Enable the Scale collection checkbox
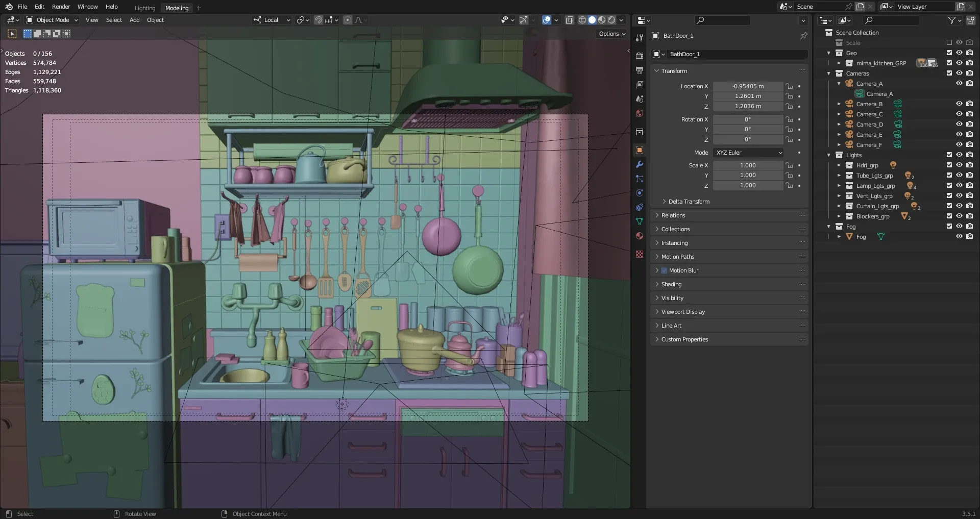 pyautogui.click(x=949, y=43)
